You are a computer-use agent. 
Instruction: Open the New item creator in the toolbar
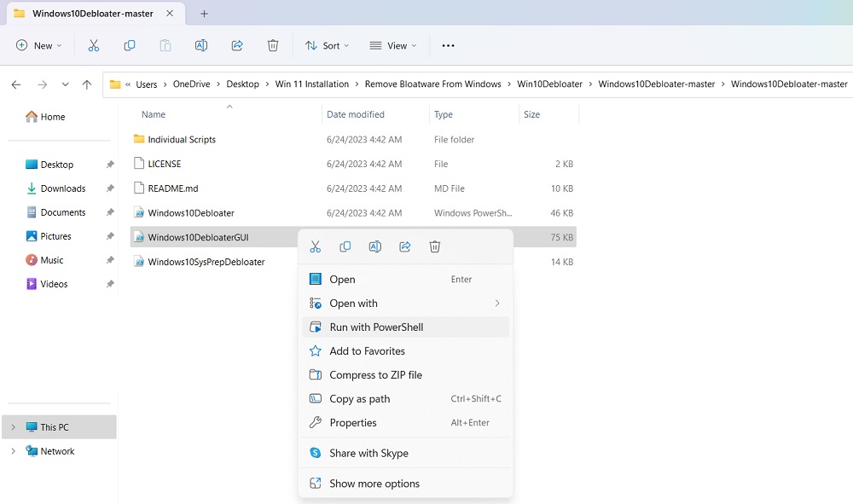pyautogui.click(x=38, y=45)
